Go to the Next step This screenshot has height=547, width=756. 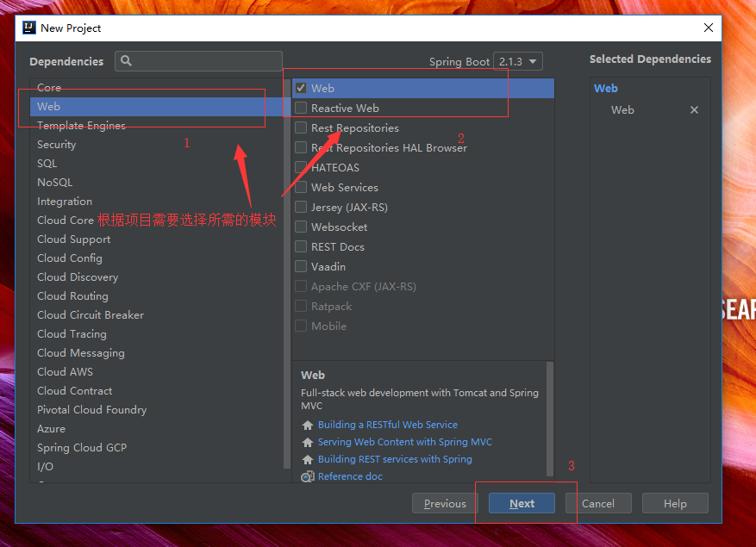point(522,504)
